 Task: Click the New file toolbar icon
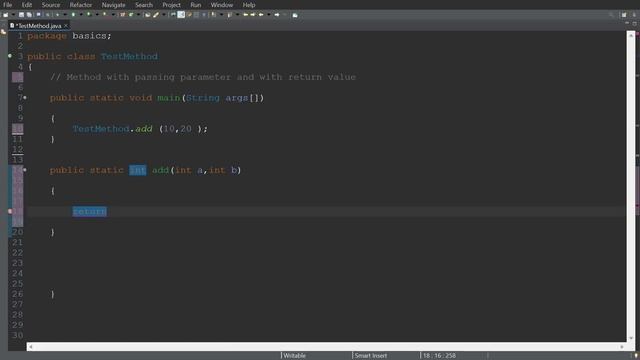5,15
